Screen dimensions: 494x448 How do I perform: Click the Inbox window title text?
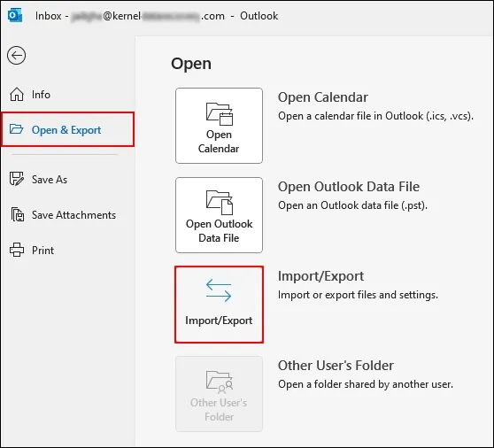[157, 16]
